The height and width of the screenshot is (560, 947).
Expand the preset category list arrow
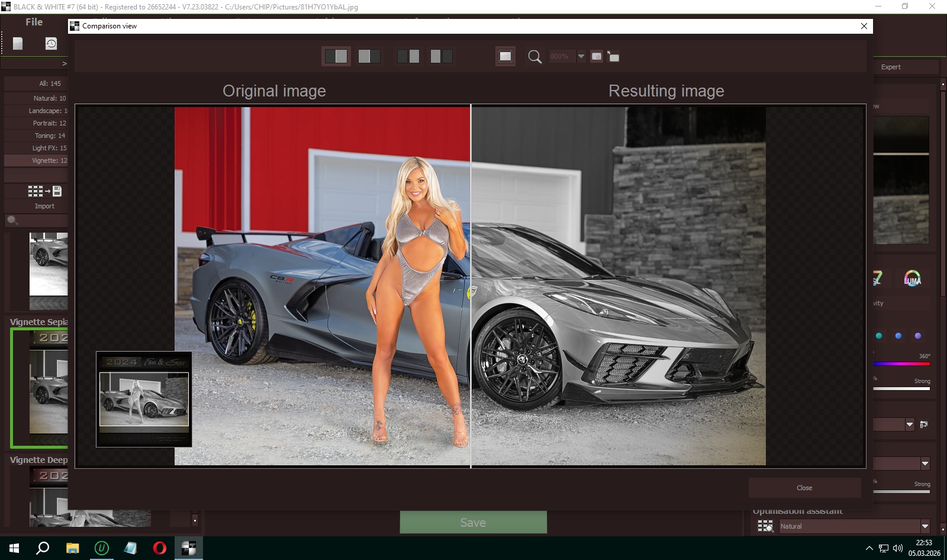(65, 63)
